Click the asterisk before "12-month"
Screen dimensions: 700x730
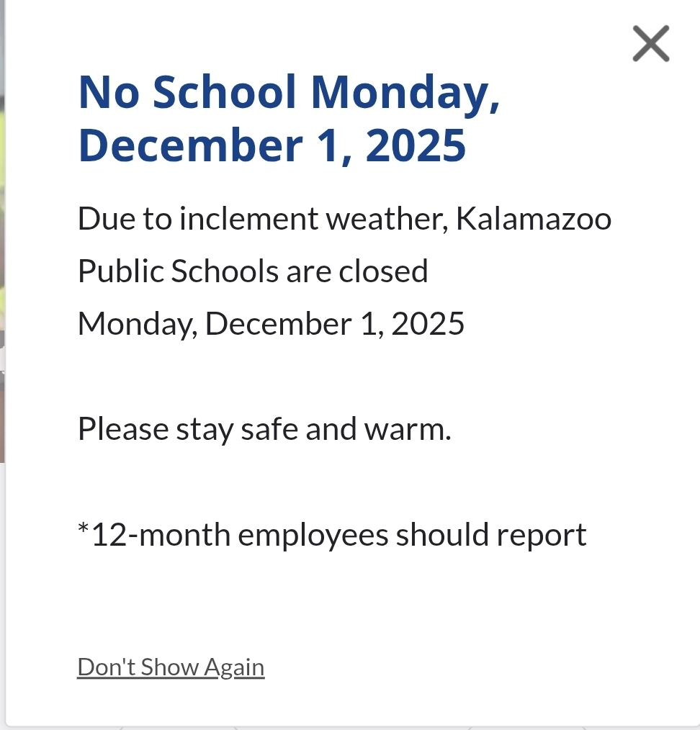(84, 531)
